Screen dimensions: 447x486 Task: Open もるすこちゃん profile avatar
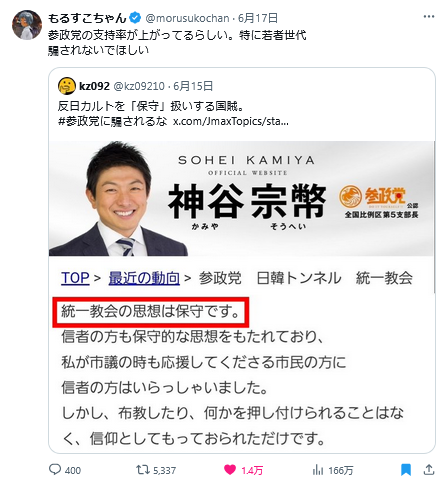click(x=27, y=25)
